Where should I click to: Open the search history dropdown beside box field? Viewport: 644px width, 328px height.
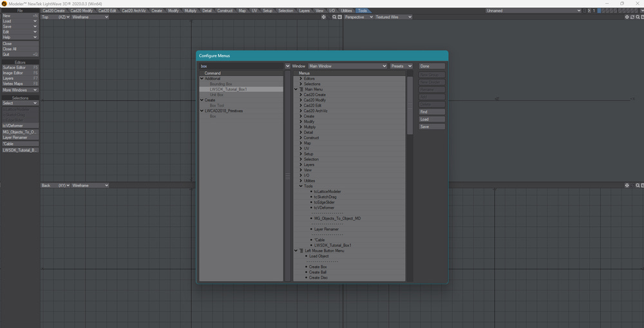(x=287, y=66)
